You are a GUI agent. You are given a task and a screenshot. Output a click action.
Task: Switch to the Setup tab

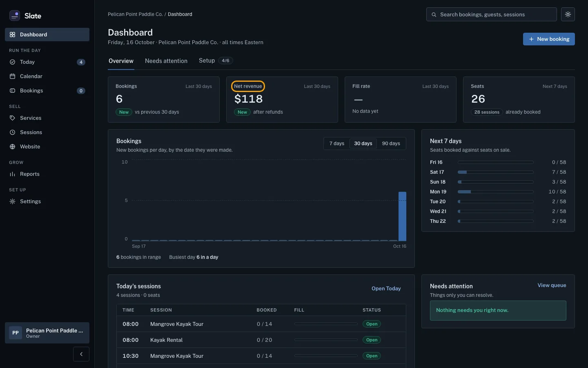click(216, 61)
